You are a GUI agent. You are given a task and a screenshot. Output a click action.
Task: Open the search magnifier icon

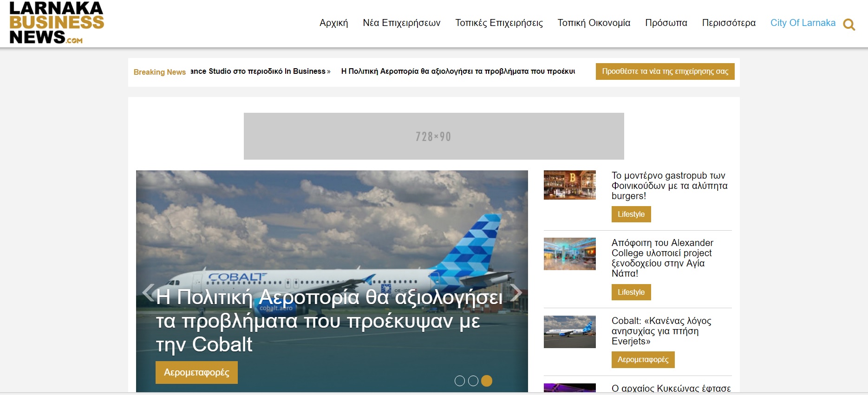click(x=849, y=25)
